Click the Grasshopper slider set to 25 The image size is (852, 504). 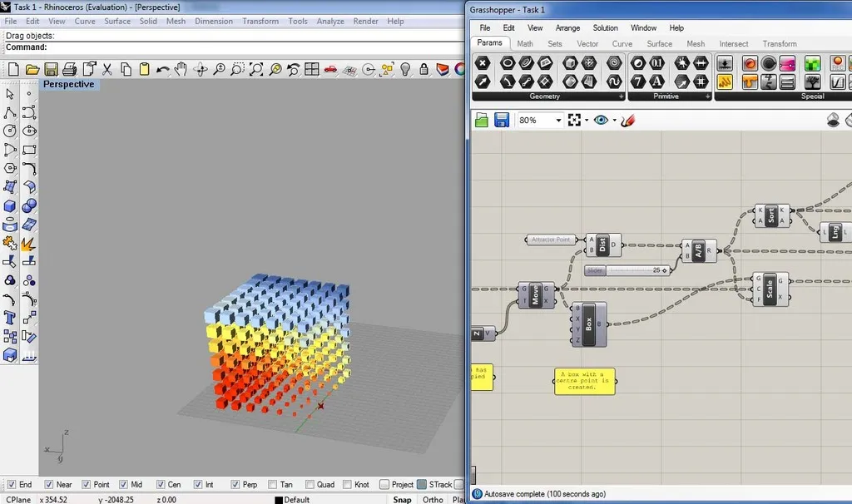627,270
